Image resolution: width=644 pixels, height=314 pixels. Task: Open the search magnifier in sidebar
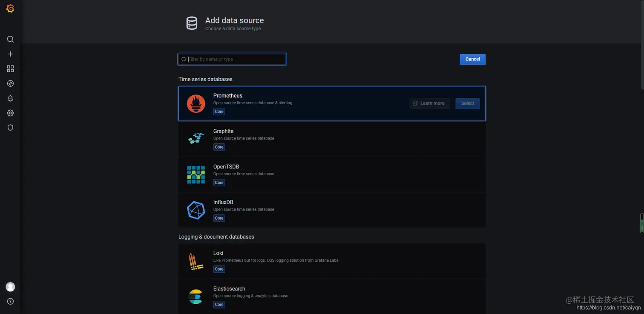pos(10,39)
